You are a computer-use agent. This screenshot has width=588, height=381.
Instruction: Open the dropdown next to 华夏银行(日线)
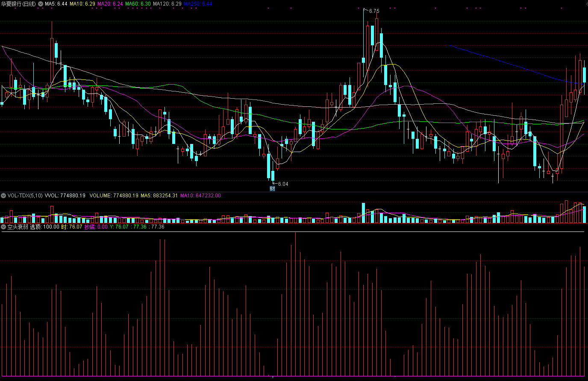coord(41,4)
